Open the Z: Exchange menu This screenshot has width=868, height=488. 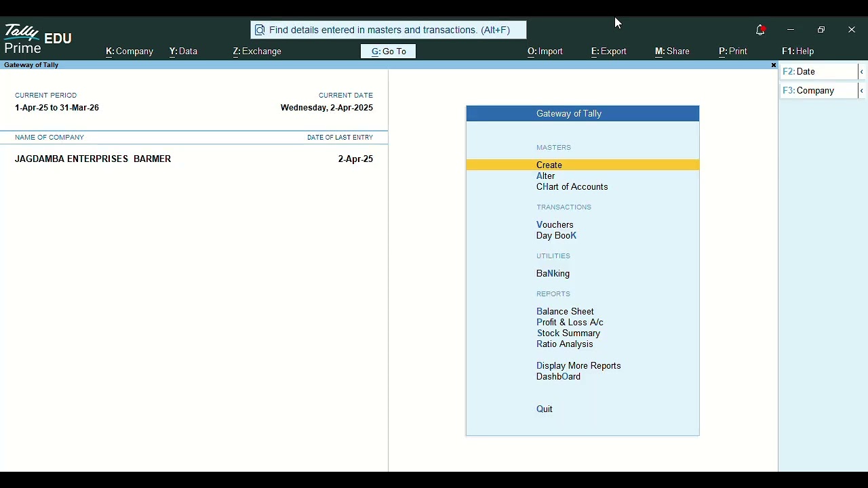[257, 52]
